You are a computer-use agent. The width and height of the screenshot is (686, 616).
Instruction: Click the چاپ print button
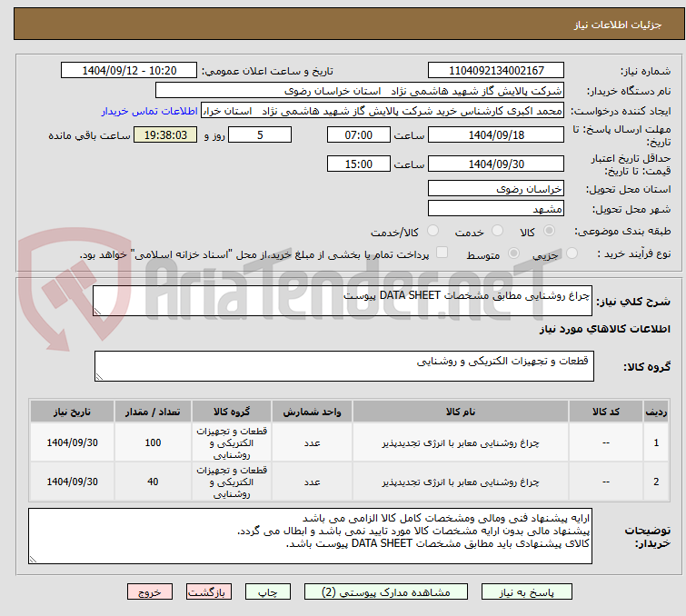click(x=268, y=592)
